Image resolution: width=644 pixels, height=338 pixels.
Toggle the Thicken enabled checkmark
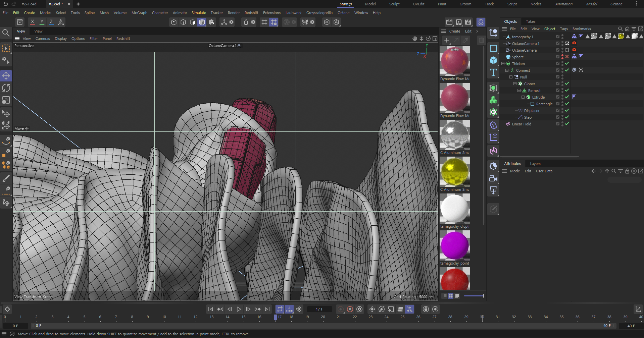(x=567, y=63)
